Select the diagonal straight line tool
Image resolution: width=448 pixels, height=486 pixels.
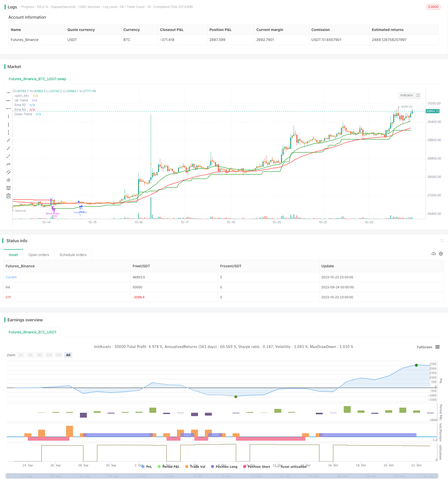8,140
